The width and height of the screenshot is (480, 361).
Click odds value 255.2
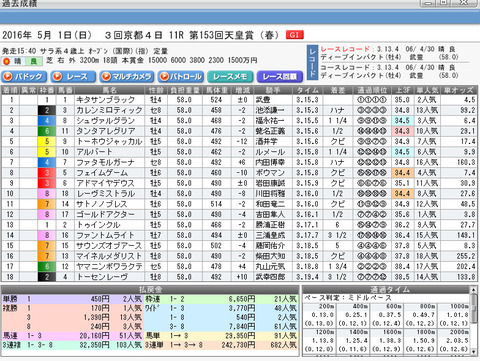[466, 256]
